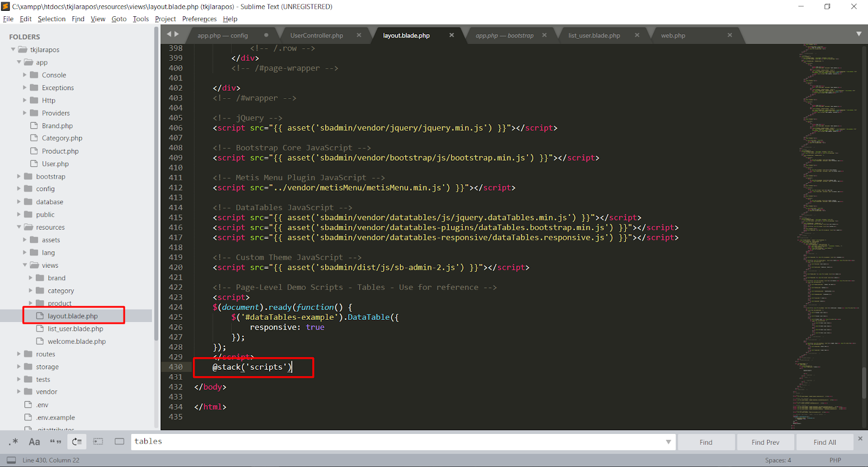Image resolution: width=868 pixels, height=467 pixels.
Task: Expand the routes folder
Action: coord(19,354)
